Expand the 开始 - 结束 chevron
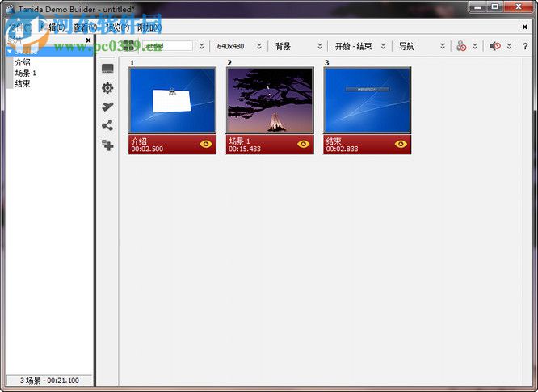Image resolution: width=538 pixels, height=392 pixels. pyautogui.click(x=383, y=46)
